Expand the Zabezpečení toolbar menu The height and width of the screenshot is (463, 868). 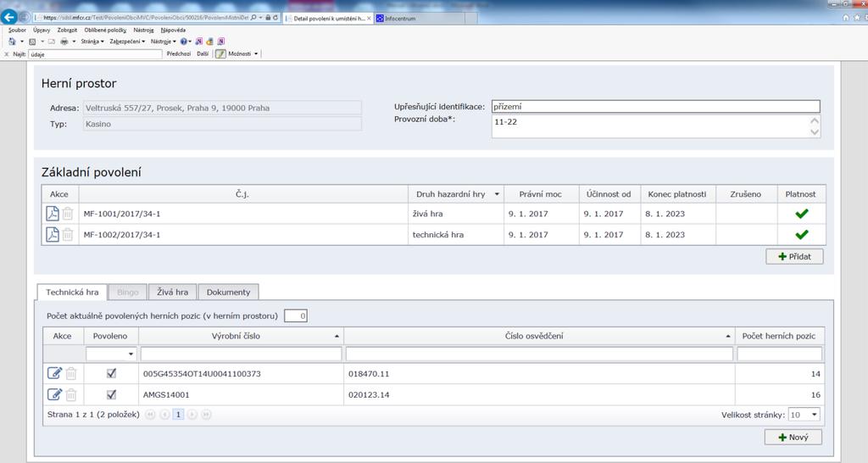click(127, 42)
